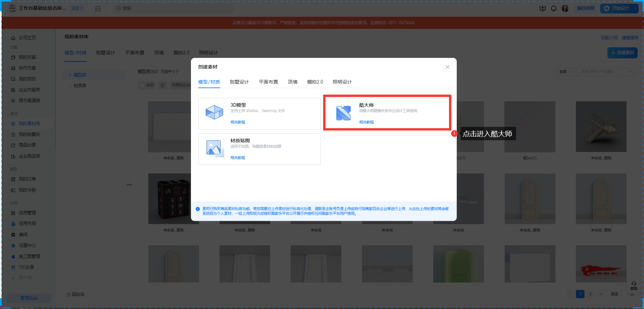Click the 协作方案 sidebar icon
The height and width of the screenshot is (309, 644).
tap(13, 68)
